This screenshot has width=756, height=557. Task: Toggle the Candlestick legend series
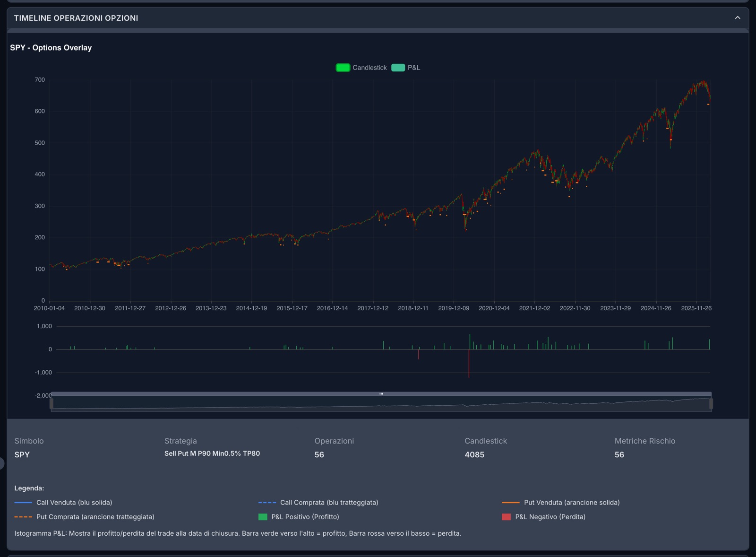(x=361, y=68)
